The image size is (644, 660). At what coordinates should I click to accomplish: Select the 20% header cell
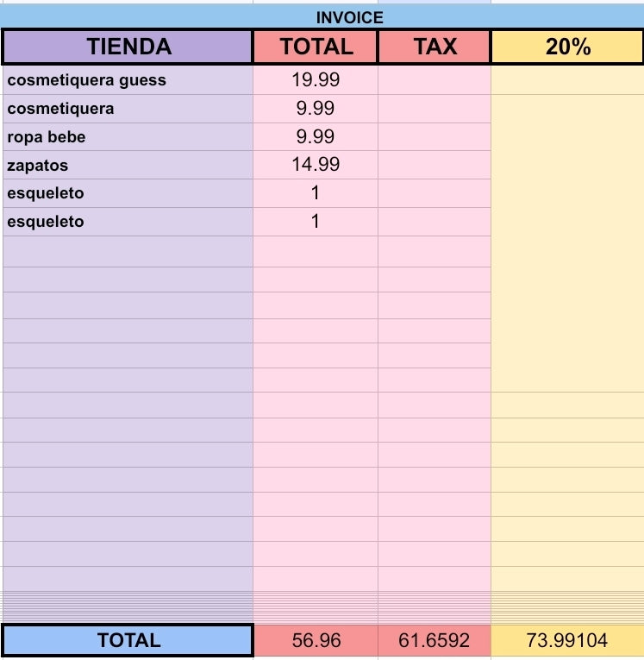coord(567,47)
